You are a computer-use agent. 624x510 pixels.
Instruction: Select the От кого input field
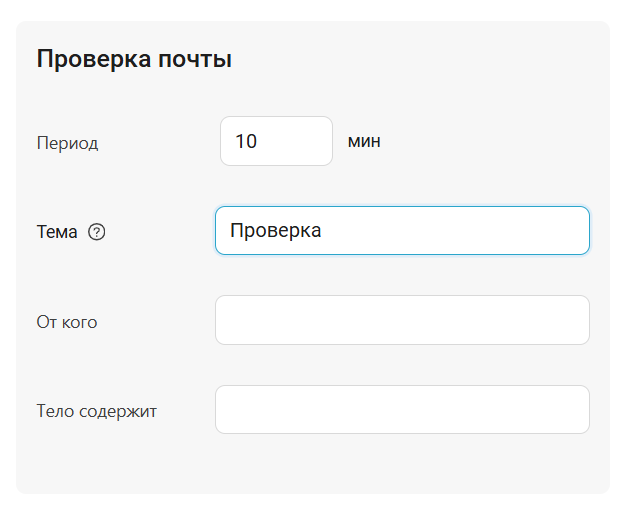tap(402, 320)
